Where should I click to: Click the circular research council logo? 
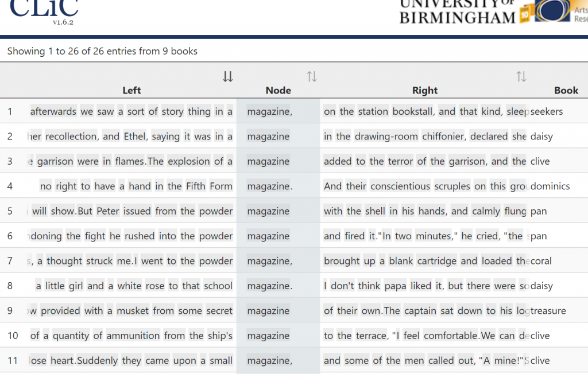click(x=552, y=11)
